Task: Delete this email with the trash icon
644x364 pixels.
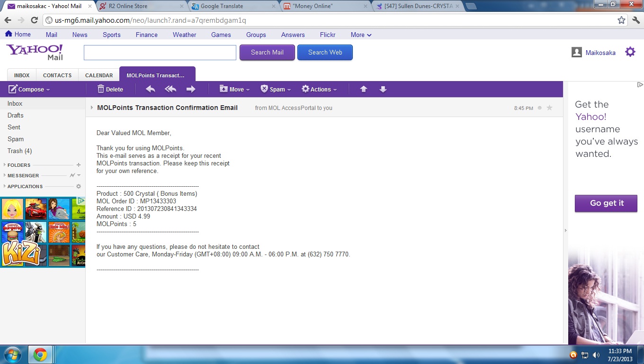Action: click(110, 89)
